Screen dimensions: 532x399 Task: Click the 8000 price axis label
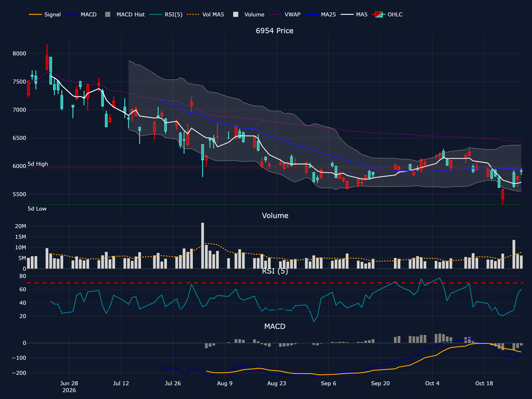pyautogui.click(x=19, y=54)
